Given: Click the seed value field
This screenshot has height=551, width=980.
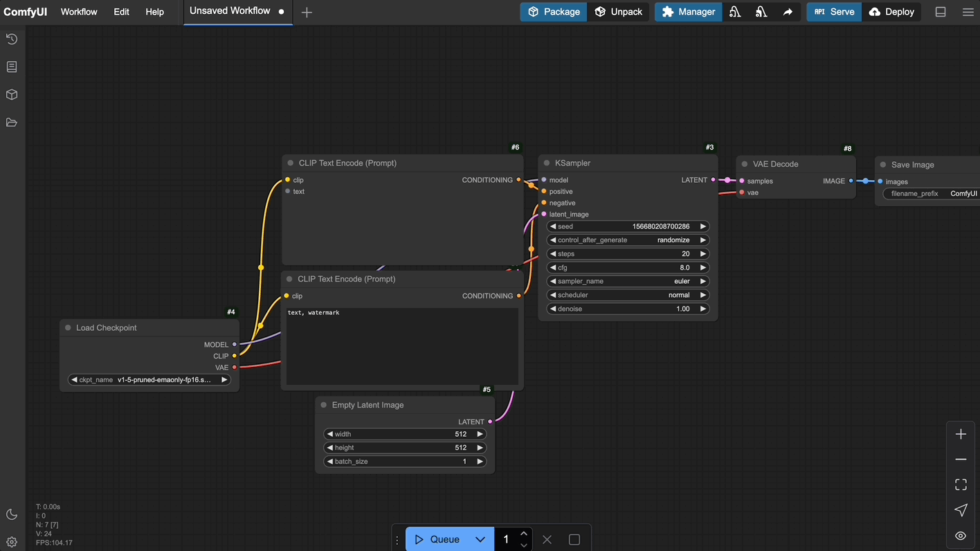Looking at the screenshot, I should pos(628,226).
